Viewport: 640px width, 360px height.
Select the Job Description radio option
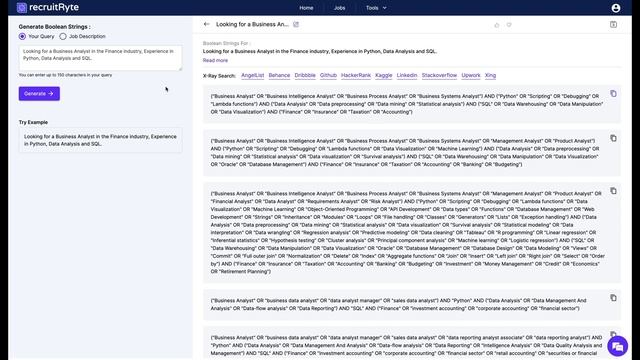tap(63, 36)
